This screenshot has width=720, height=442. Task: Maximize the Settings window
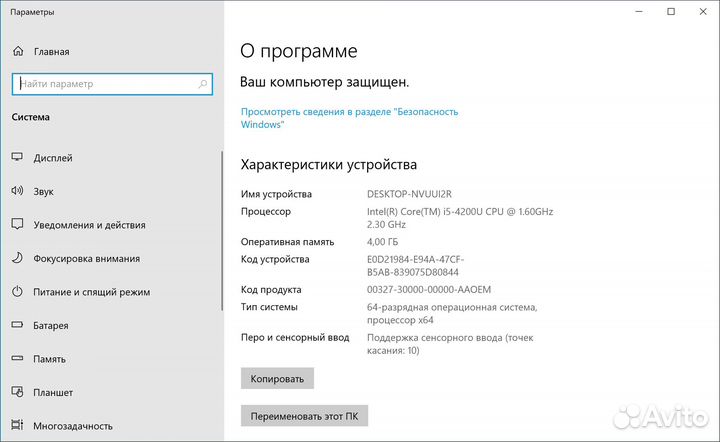(x=670, y=12)
